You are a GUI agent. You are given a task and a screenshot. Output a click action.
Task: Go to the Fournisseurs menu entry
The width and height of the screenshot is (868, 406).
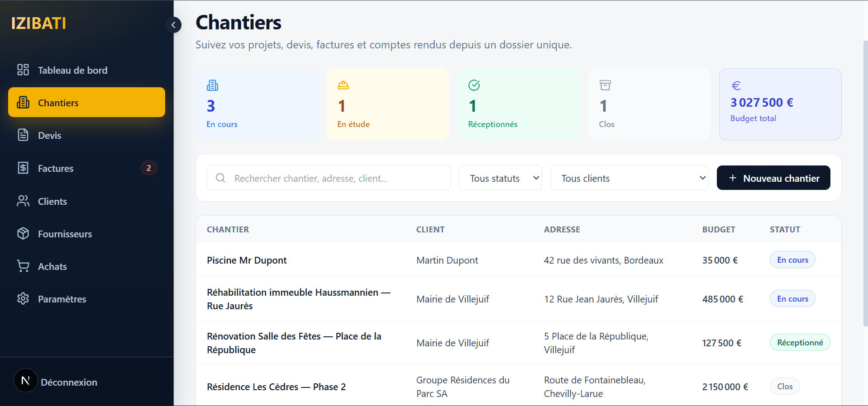[x=65, y=234]
